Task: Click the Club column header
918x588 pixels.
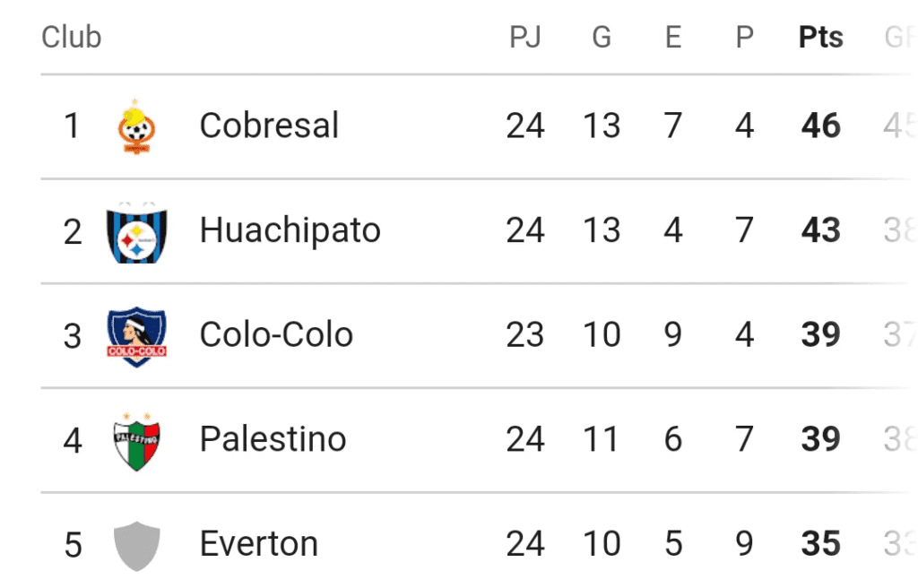Action: [x=72, y=37]
